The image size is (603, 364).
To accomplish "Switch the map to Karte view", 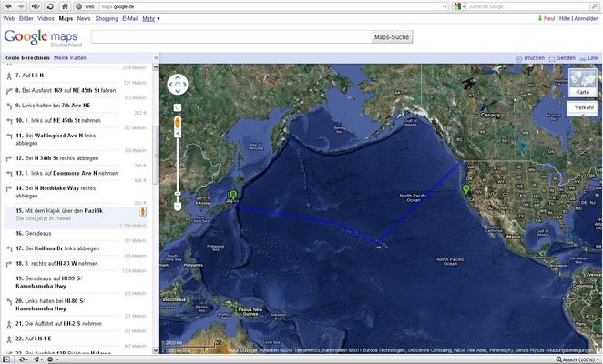I will pos(583,92).
